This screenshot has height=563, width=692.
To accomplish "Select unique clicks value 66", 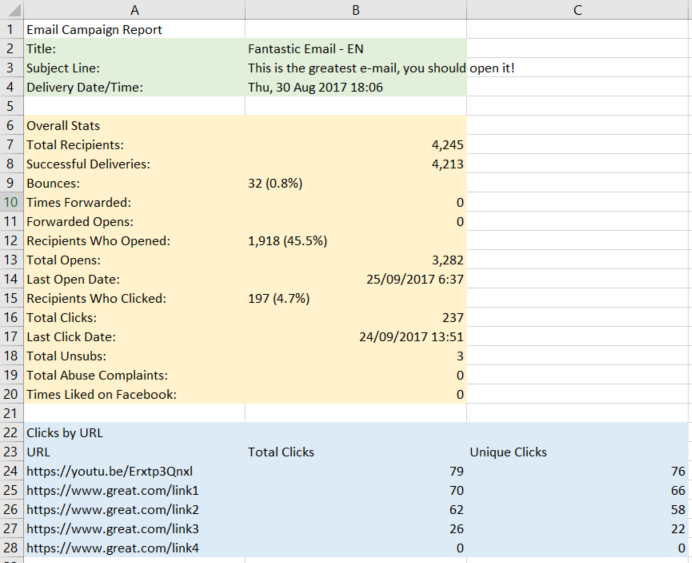I will [x=579, y=490].
